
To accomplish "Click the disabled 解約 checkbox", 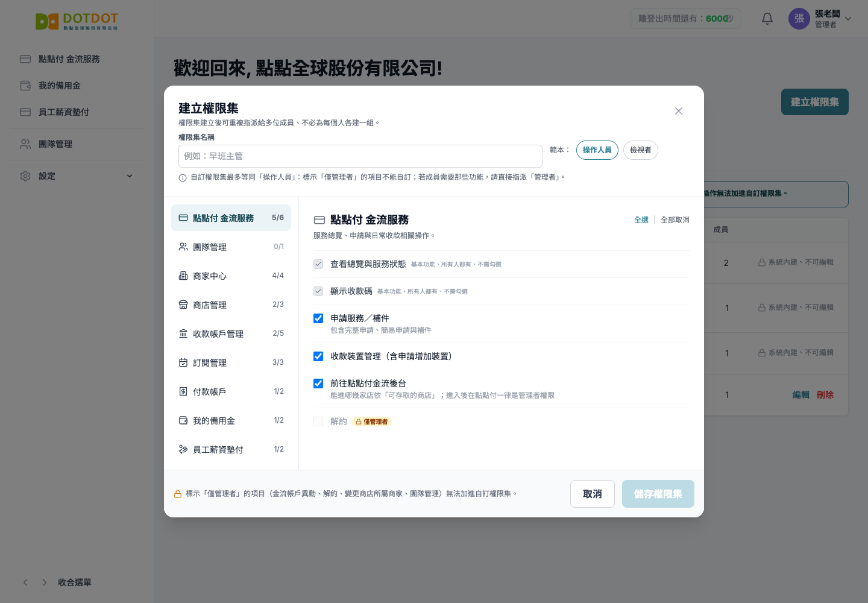I will click(318, 421).
